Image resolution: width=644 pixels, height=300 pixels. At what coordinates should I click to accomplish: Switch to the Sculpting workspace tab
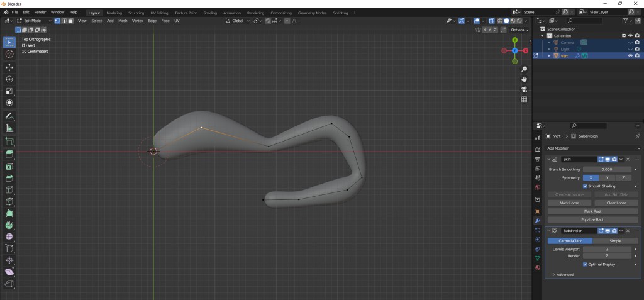(x=135, y=13)
